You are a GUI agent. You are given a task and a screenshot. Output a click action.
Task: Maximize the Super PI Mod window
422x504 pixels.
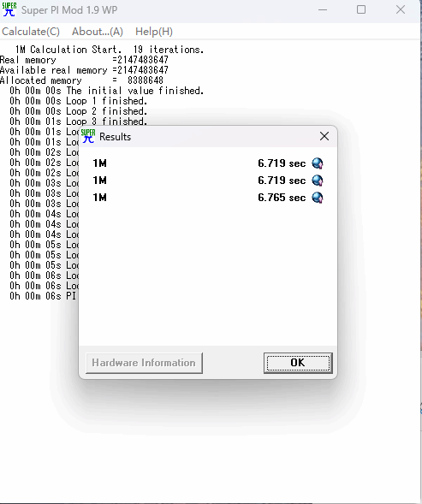pyautogui.click(x=361, y=9)
